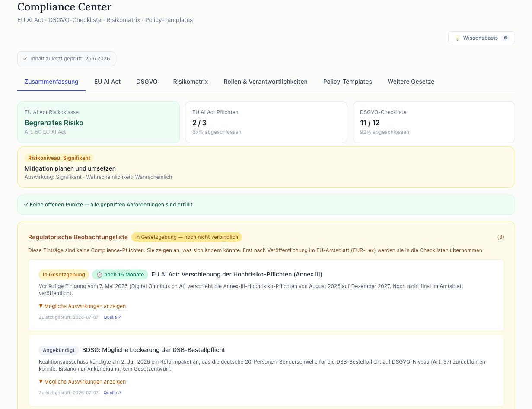532x409 pixels.
Task: Open the Weitere Gesetze tab
Action: click(x=411, y=82)
